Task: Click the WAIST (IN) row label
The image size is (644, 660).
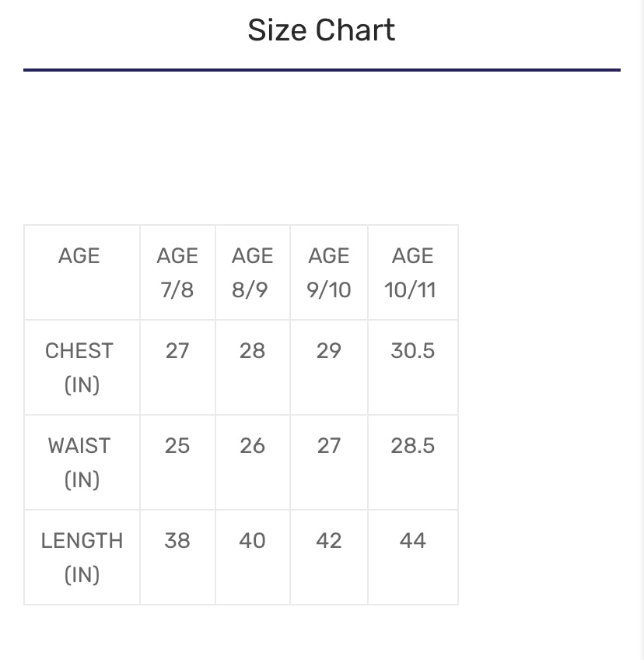Action: coord(79,462)
